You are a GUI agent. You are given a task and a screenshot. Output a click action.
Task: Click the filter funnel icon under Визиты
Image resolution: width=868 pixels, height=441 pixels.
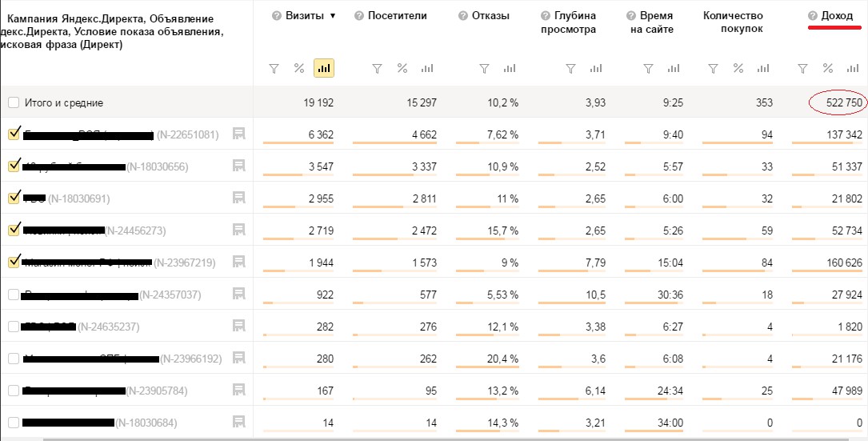coord(274,69)
